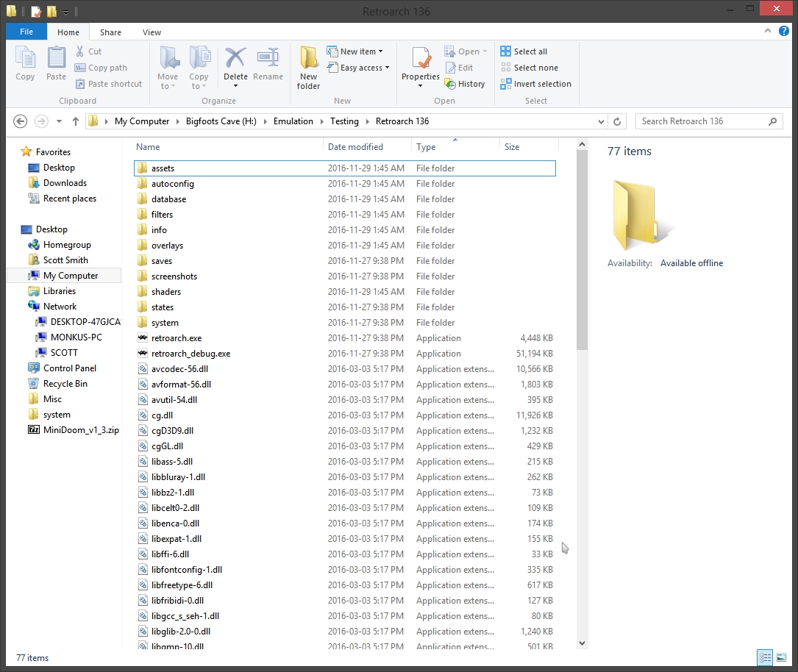This screenshot has height=672, width=798.
Task: Click Select none in ribbon
Action: click(530, 68)
